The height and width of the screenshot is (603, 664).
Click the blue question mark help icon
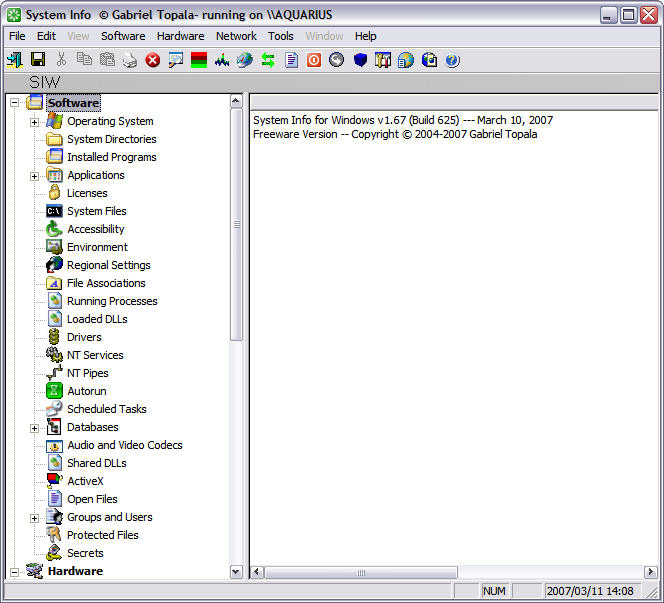point(452,60)
